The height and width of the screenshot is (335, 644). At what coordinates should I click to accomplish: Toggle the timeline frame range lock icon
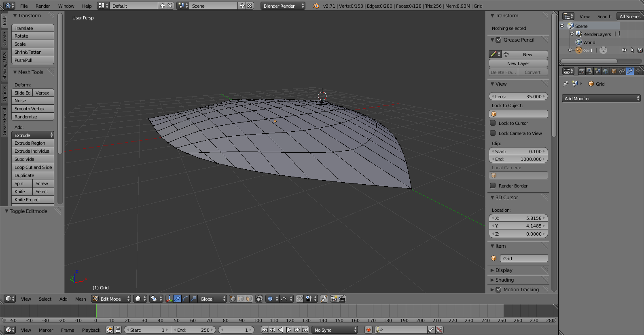(118, 330)
